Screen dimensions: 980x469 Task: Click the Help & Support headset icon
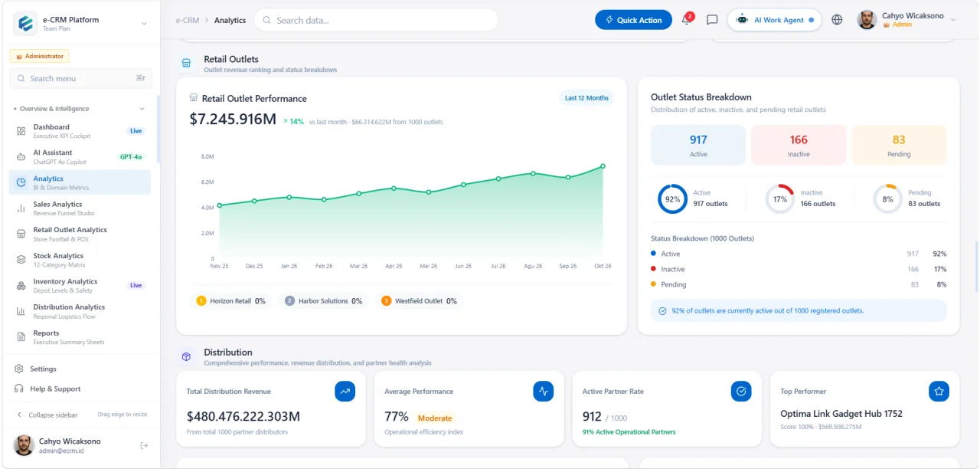19,389
